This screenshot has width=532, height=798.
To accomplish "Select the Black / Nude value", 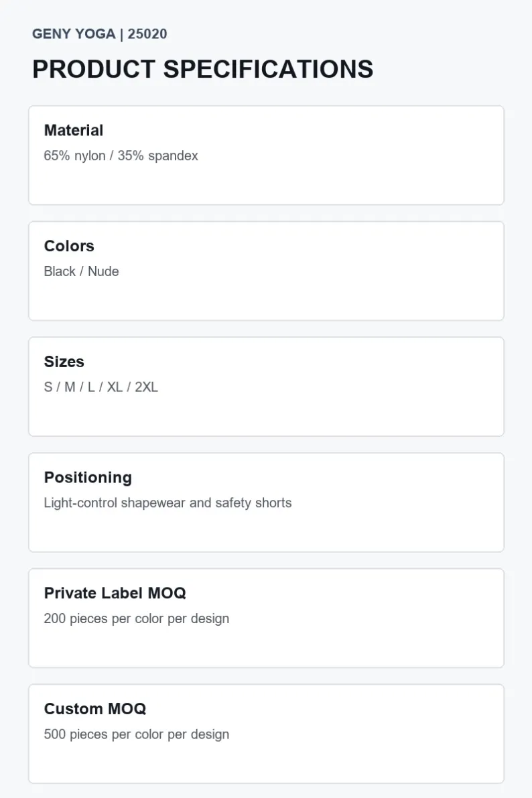I will coord(81,271).
